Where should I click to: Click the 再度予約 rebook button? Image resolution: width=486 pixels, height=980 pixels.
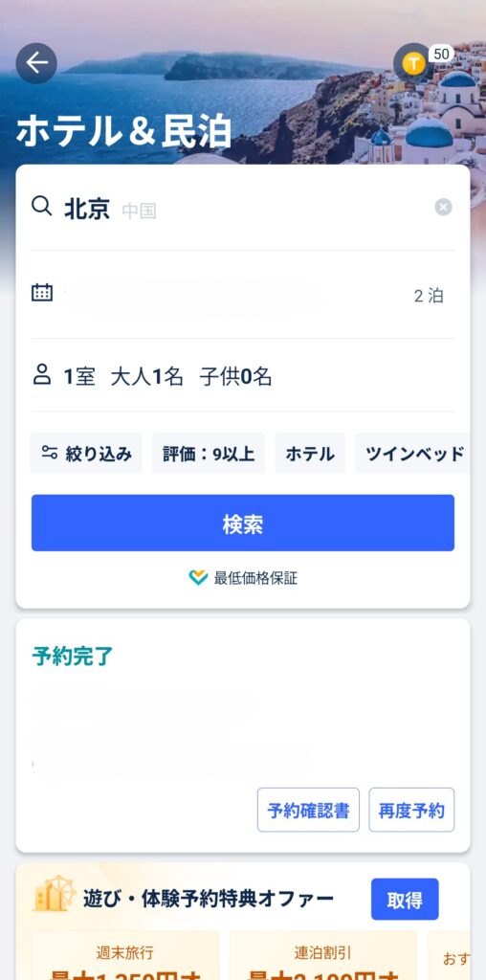coord(411,810)
